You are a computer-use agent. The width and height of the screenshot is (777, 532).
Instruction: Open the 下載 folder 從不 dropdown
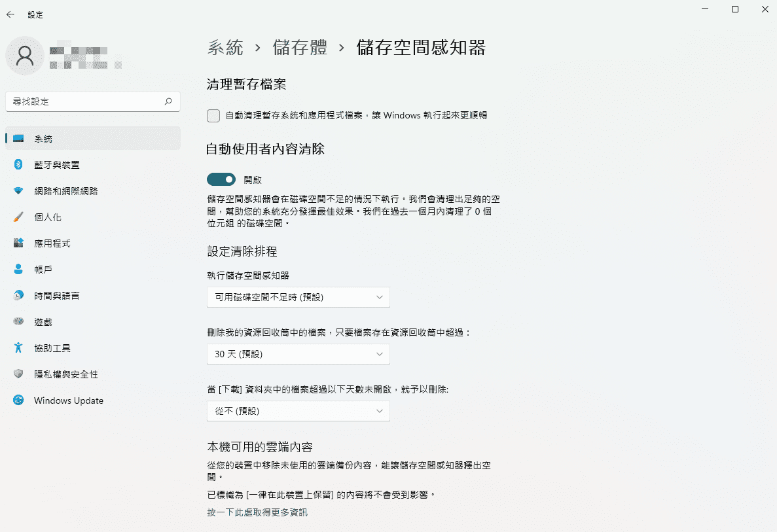[x=298, y=411]
